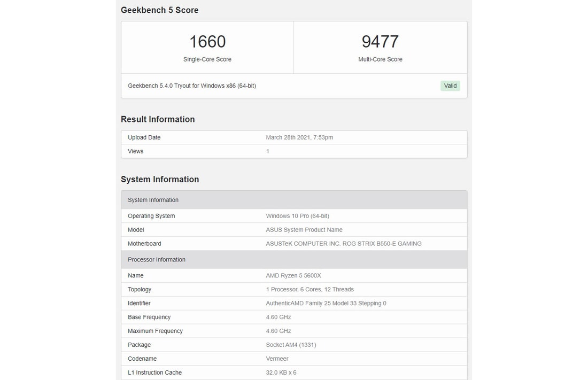
Task: Click the upload date March 28th 2021
Action: point(299,137)
